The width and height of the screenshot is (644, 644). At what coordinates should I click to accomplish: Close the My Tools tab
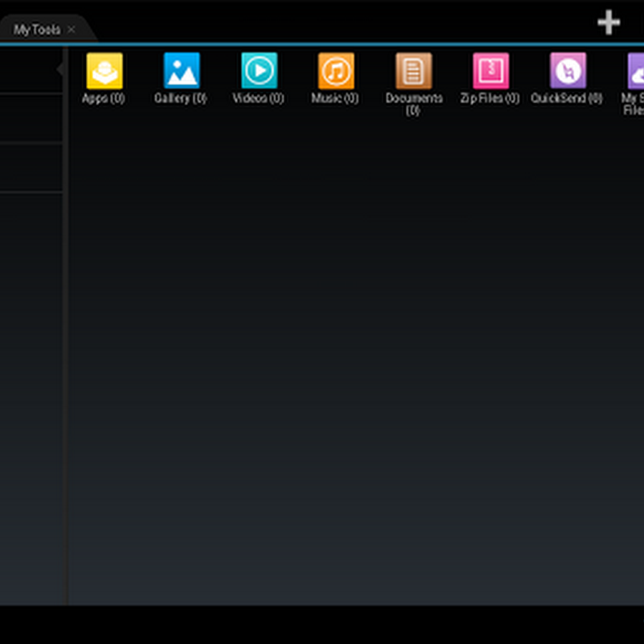click(72, 29)
